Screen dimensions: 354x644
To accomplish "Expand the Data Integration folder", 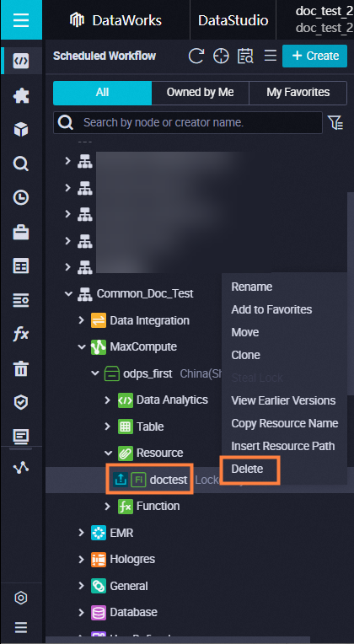I will click(x=81, y=320).
